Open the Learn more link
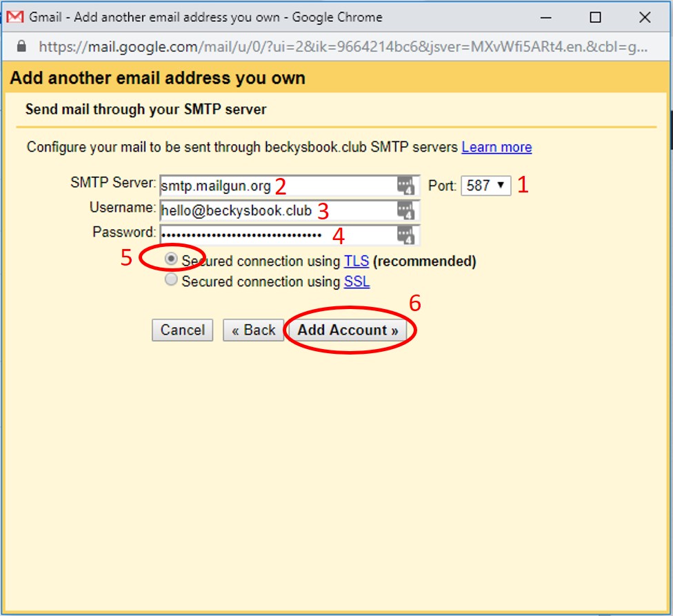The width and height of the screenshot is (673, 616). tap(496, 147)
